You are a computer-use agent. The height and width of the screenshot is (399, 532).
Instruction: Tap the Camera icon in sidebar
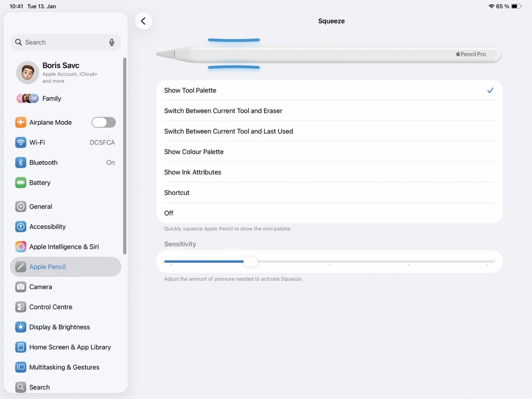tap(20, 287)
